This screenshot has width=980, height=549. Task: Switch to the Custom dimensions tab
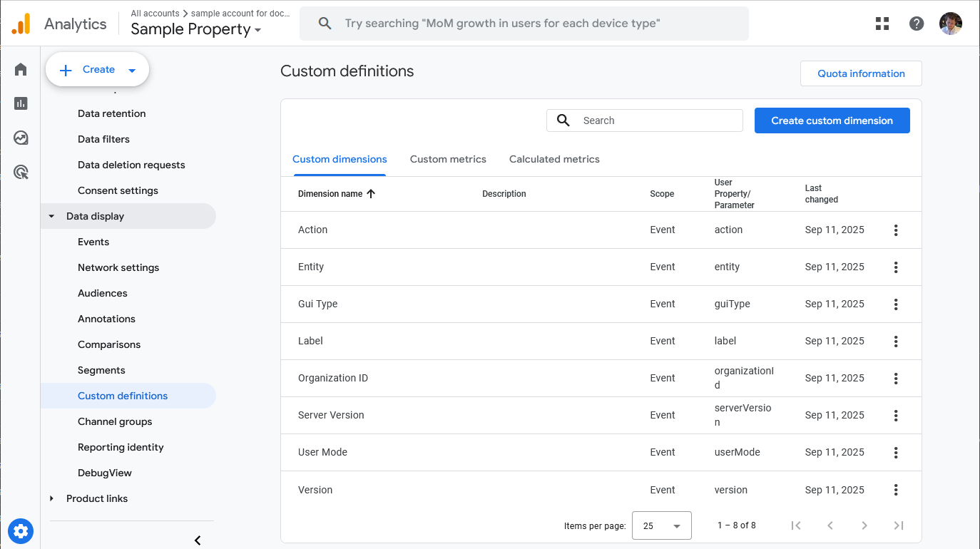pos(340,159)
